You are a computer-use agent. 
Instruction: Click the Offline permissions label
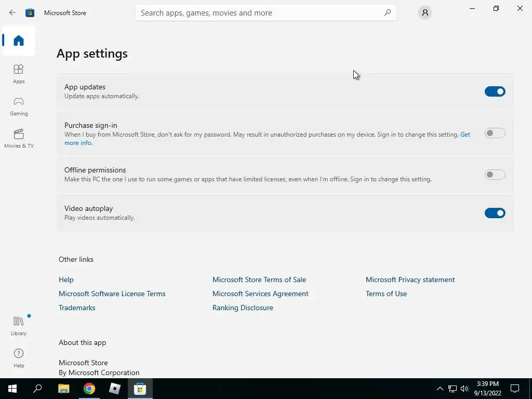coord(95,170)
